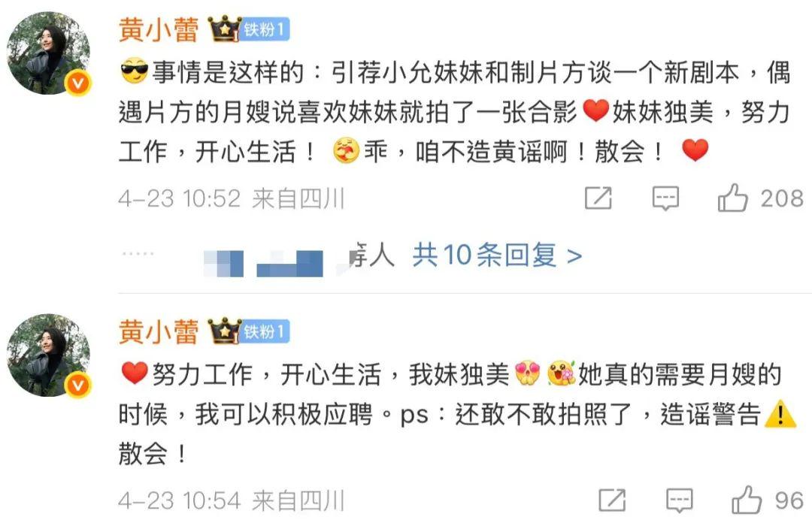Image resolution: width=812 pixels, height=529 pixels.
Task: Click verified V badge on second avatar
Action: point(78,385)
